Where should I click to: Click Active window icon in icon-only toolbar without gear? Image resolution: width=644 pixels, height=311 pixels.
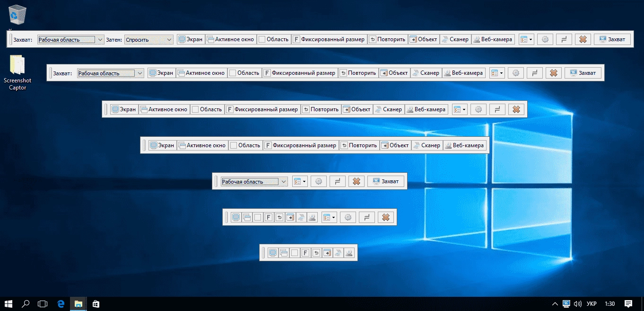284,252
